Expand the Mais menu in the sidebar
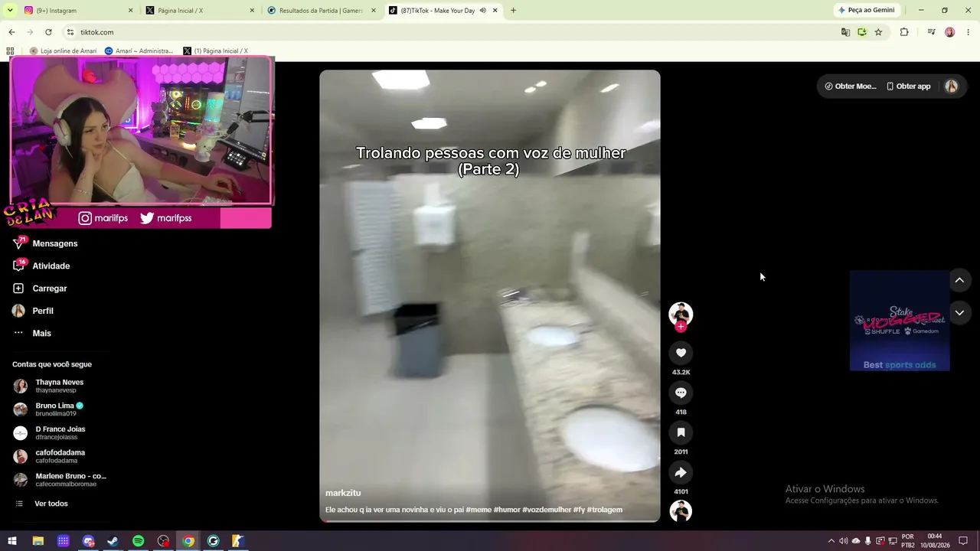Image resolution: width=980 pixels, height=551 pixels. [x=32, y=333]
